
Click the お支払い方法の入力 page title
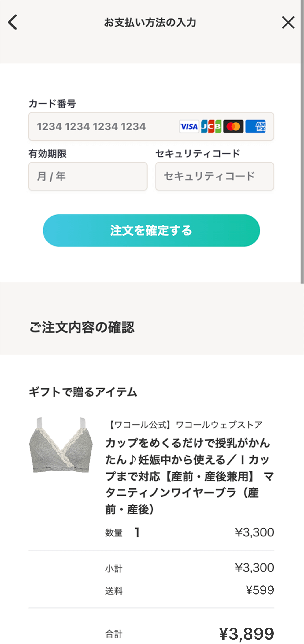(x=150, y=23)
